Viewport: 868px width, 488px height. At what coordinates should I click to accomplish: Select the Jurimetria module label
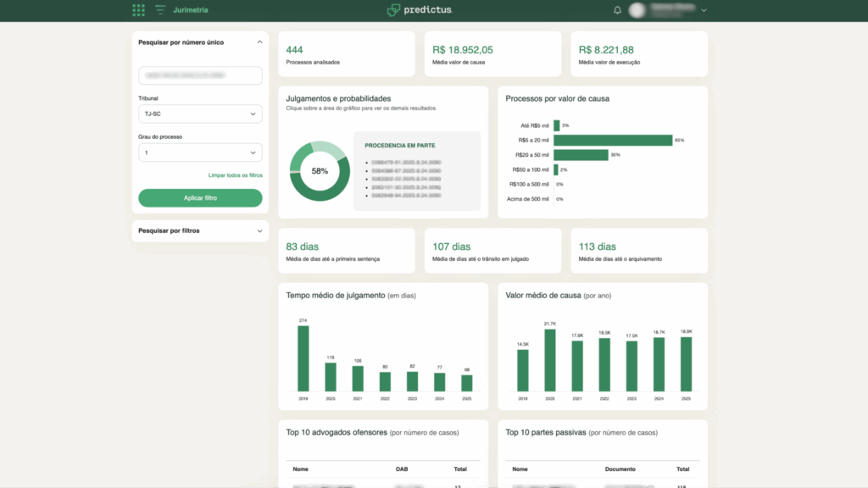[x=191, y=10]
